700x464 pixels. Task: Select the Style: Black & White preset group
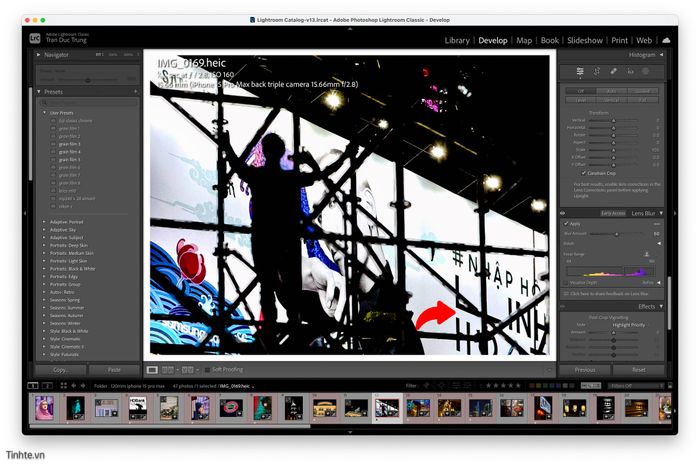coord(69,331)
